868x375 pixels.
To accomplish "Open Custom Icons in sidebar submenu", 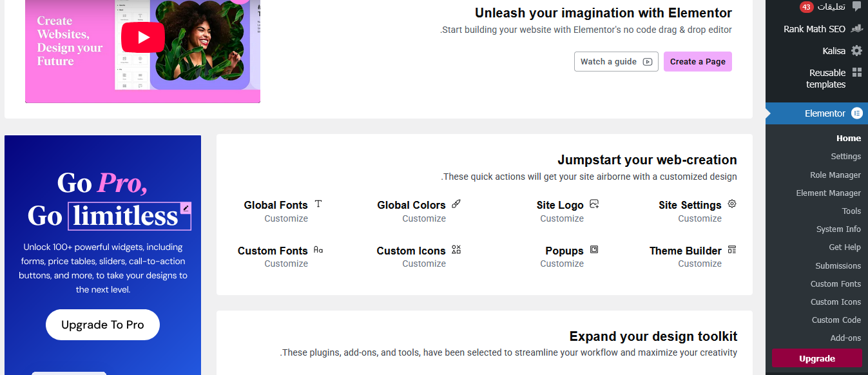I will (836, 302).
